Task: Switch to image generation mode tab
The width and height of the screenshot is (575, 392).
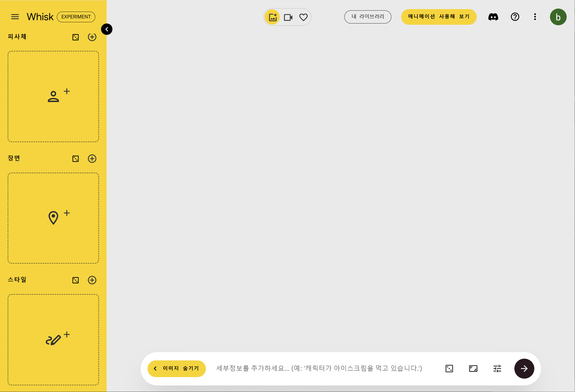Action: (273, 17)
